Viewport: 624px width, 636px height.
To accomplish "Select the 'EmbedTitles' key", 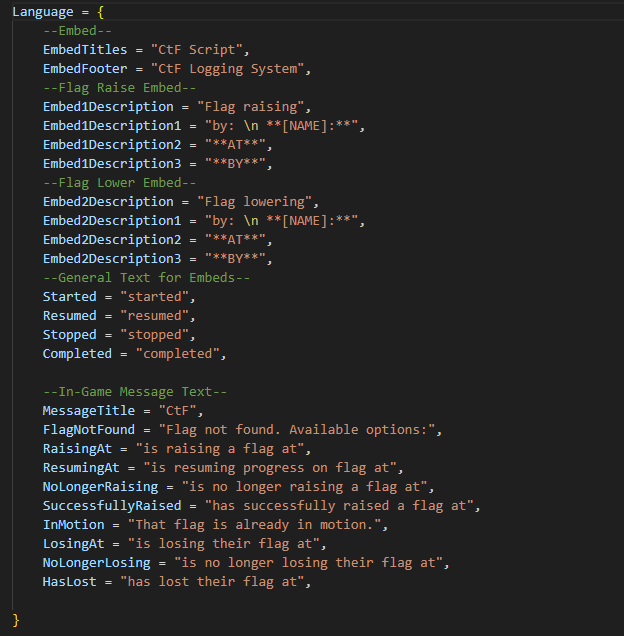I will tap(85, 50).
